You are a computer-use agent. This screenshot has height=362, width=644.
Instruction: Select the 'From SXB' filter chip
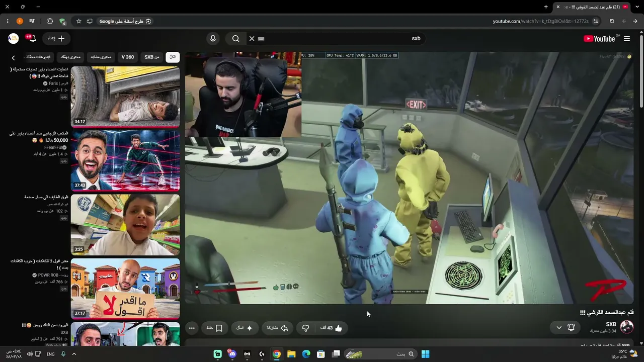click(x=151, y=57)
